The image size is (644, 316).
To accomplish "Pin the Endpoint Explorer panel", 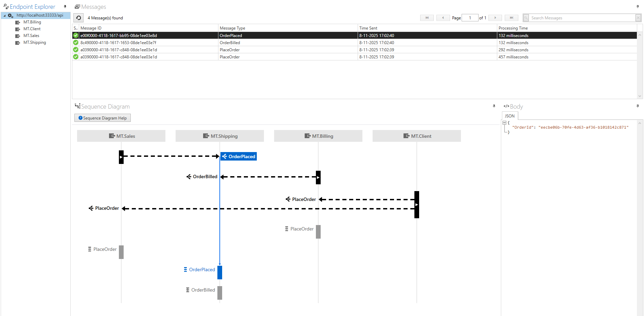I will [65, 6].
